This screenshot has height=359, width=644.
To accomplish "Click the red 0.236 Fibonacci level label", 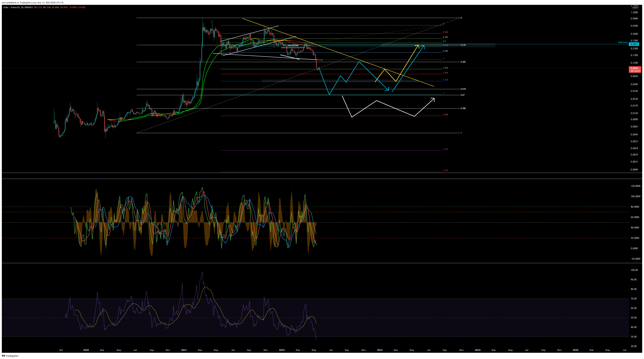I will coord(445,32).
